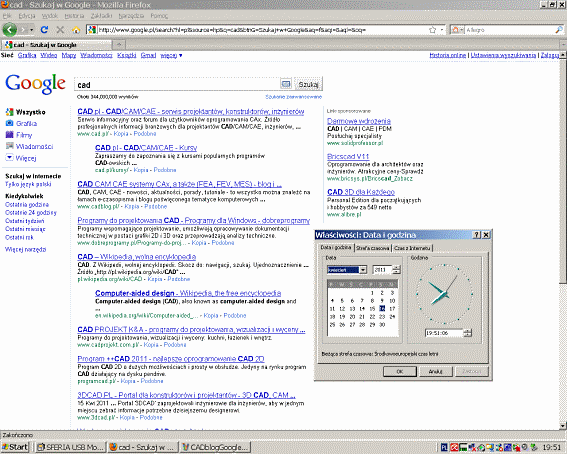Click the Google logo

click(35, 84)
